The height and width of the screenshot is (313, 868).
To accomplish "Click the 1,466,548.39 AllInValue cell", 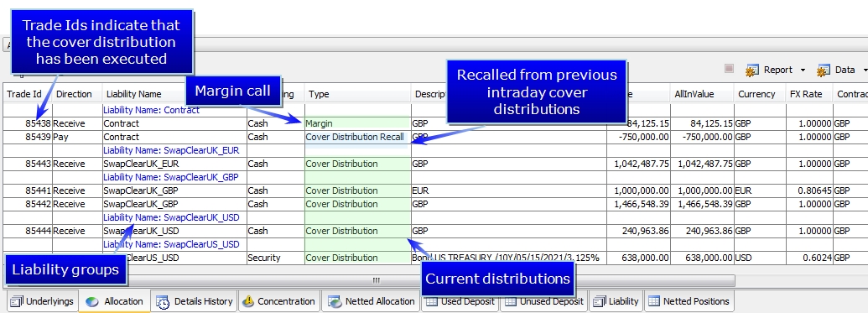I will (702, 204).
